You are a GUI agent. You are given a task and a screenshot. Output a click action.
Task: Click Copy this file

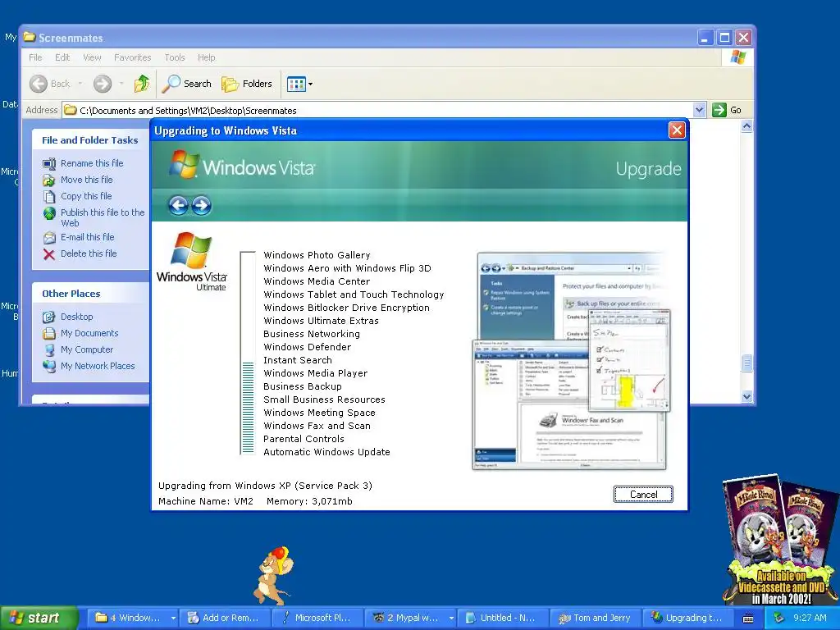pos(86,196)
